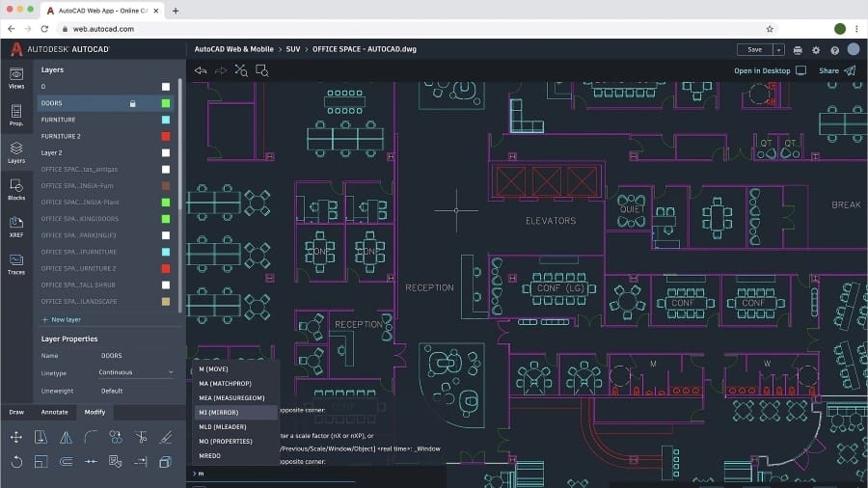
Task: Open the Traces sidebar panel
Action: pos(16,264)
